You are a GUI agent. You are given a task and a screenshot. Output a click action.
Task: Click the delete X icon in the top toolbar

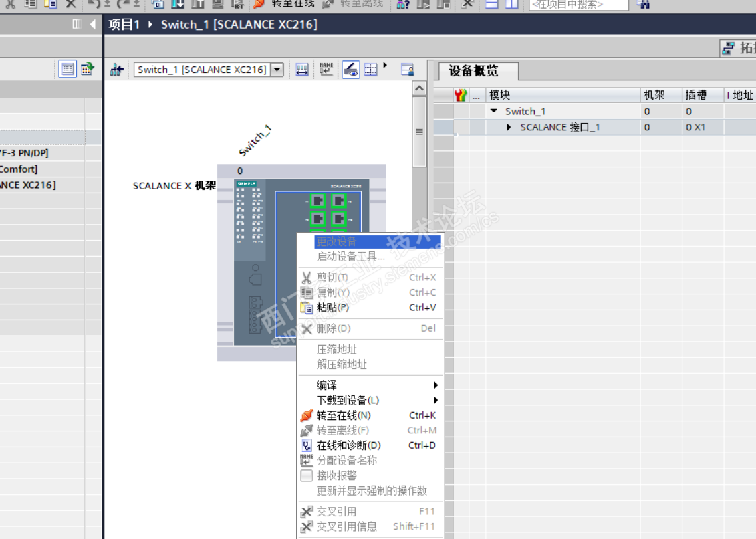point(70,4)
